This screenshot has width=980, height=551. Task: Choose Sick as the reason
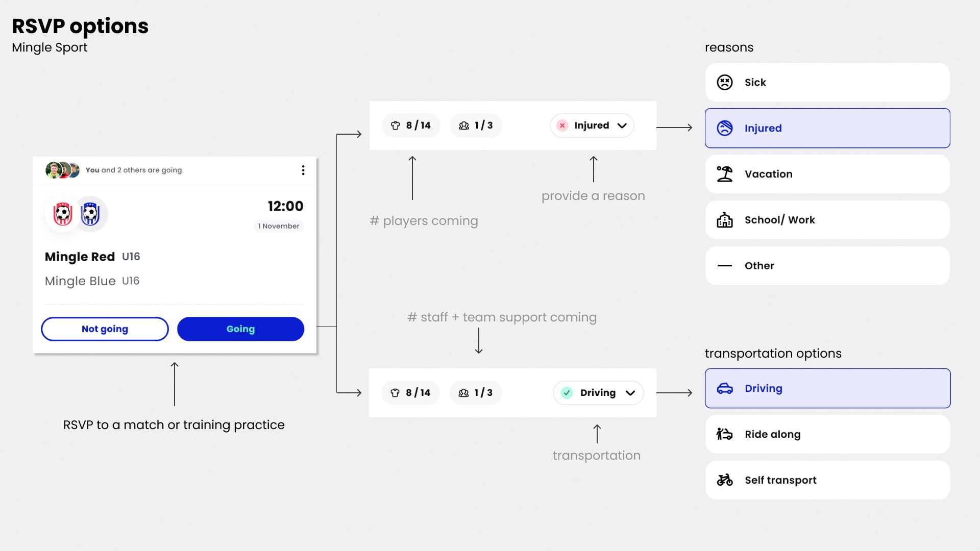point(827,82)
